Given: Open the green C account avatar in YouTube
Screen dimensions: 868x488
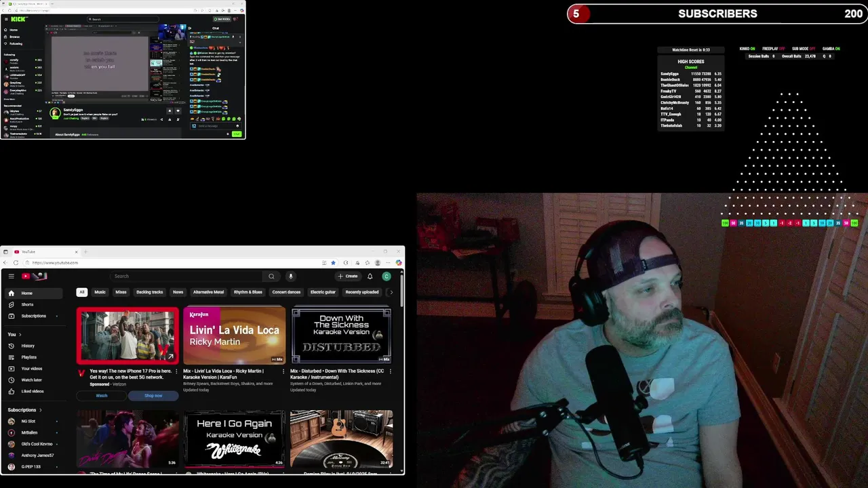Looking at the screenshot, I should coord(387,276).
